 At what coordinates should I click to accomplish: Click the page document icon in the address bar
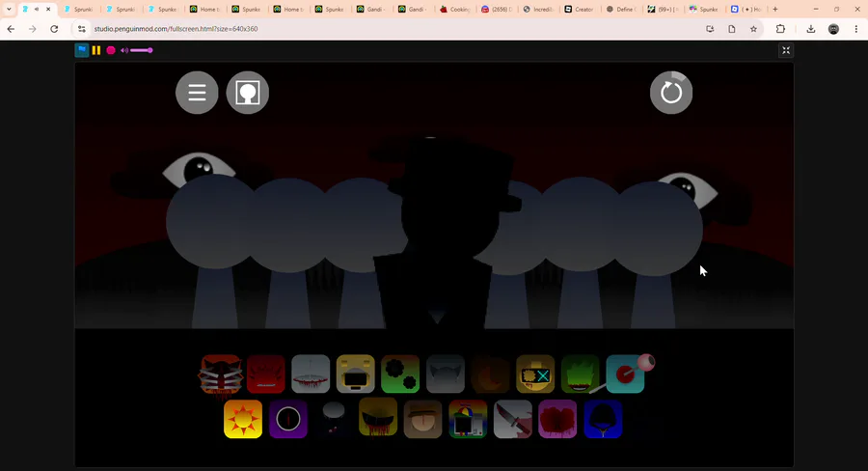point(732,29)
